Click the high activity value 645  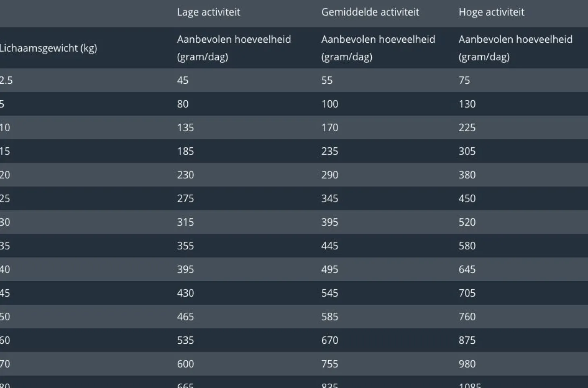pos(467,269)
